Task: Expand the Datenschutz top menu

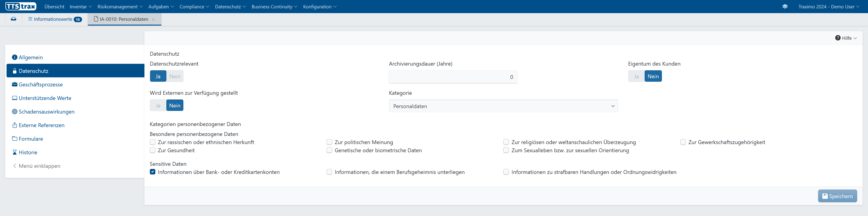Action: (x=231, y=6)
